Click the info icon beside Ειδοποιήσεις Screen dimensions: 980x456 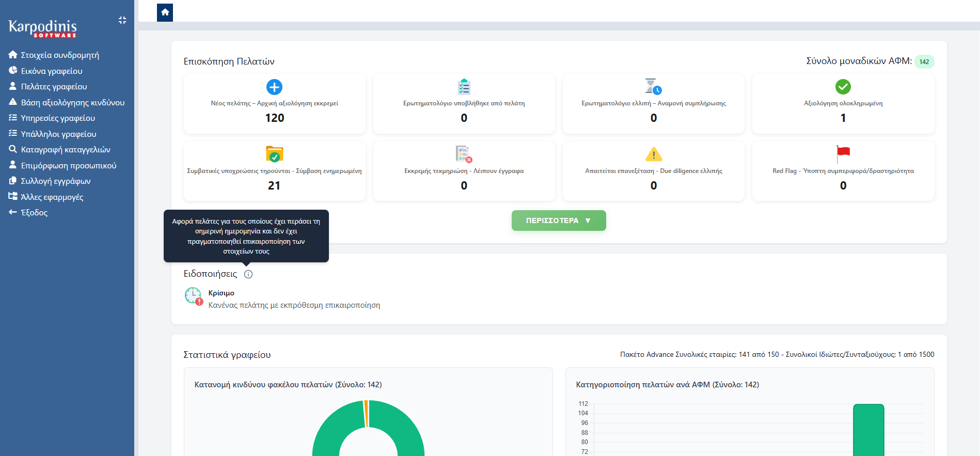click(248, 274)
